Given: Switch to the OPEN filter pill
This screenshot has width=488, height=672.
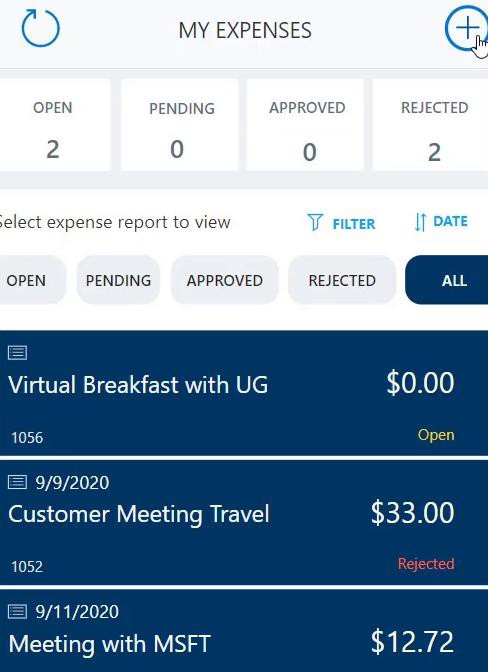Looking at the screenshot, I should [32, 280].
